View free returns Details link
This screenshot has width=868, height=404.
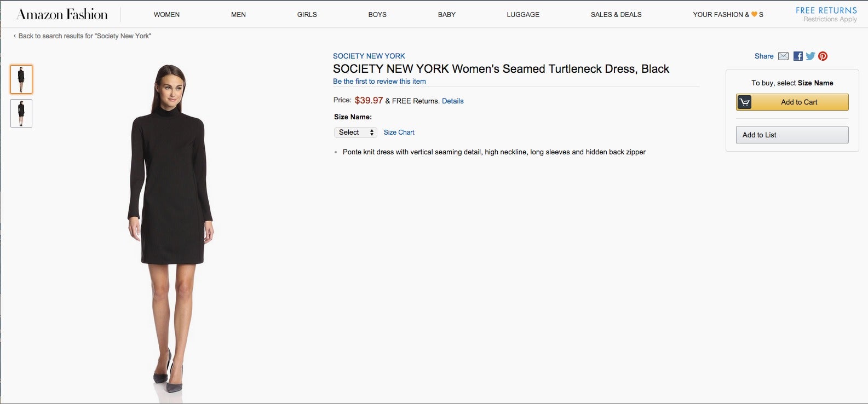[x=453, y=101]
